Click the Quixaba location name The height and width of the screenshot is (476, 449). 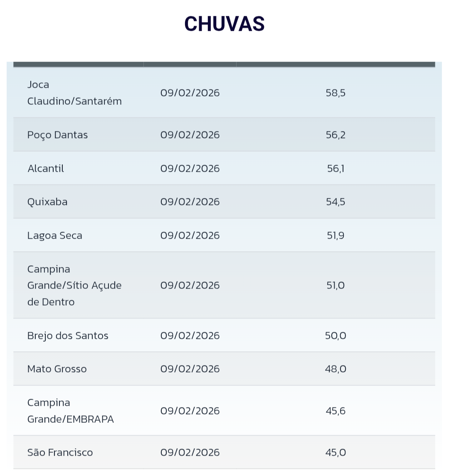(x=47, y=202)
